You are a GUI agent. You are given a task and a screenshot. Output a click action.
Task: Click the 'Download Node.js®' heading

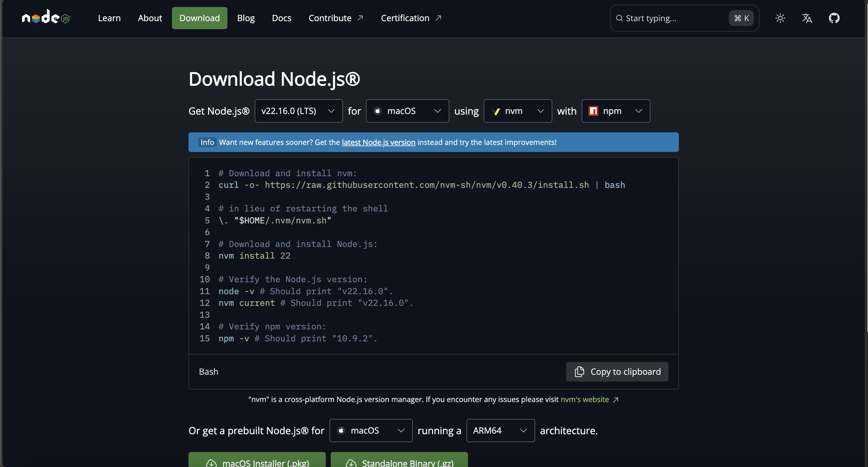coord(274,79)
